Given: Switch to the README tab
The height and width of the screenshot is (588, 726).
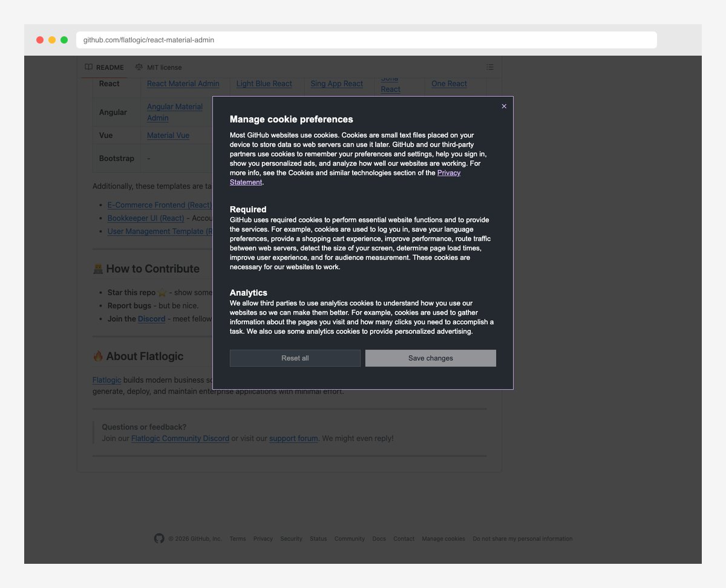Looking at the screenshot, I should [105, 67].
